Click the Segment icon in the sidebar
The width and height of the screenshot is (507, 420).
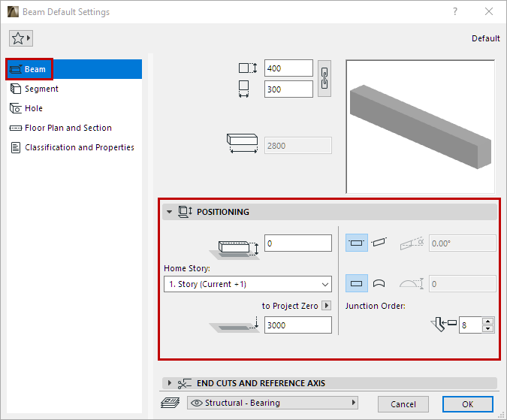pyautogui.click(x=16, y=89)
